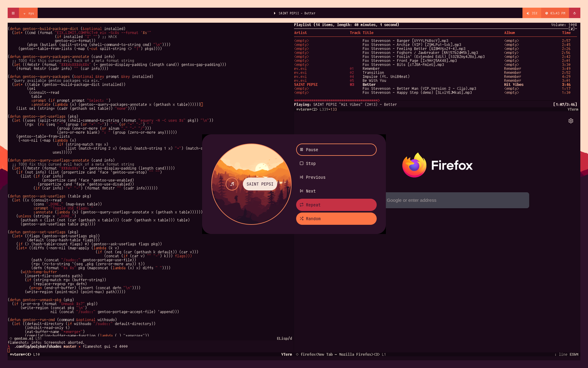Click the 03:43 PM clock module

tap(555, 13)
